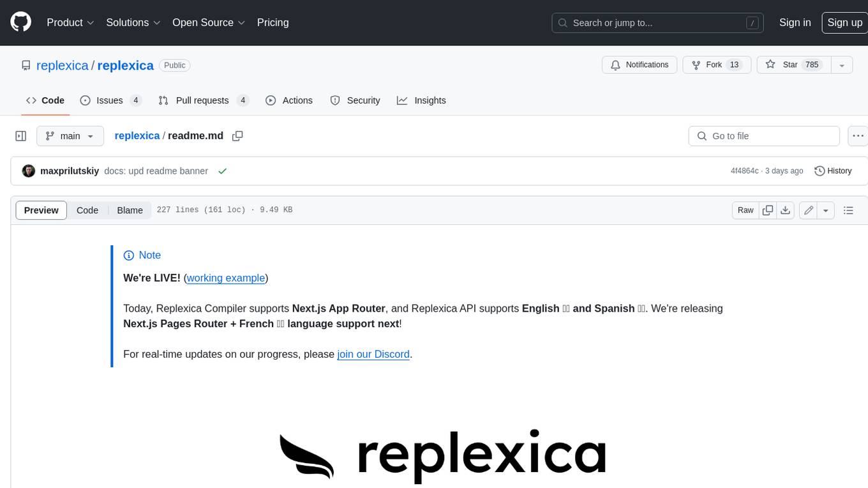The height and width of the screenshot is (488, 868).
Task: Copy raw file contents
Action: (768, 210)
